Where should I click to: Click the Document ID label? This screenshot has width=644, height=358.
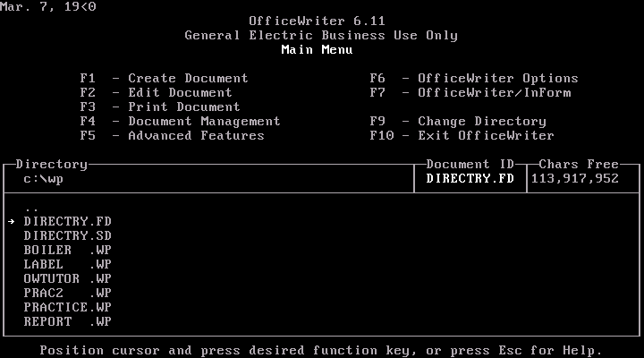tap(470, 165)
